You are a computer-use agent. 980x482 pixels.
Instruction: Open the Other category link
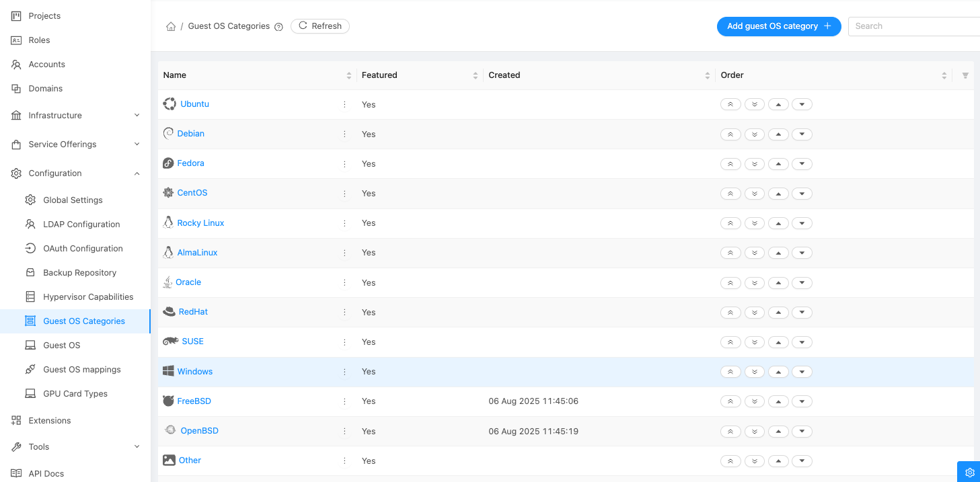(x=190, y=460)
